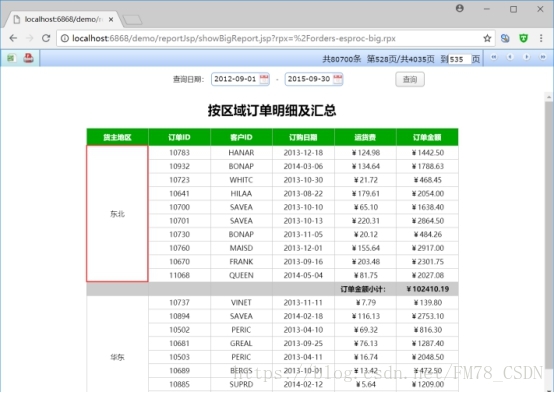Click the subtotal value ¥102410.19

coord(428,289)
